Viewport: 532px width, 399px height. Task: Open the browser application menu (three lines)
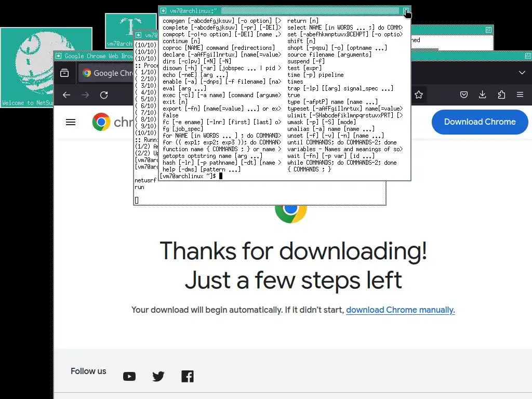point(520,95)
